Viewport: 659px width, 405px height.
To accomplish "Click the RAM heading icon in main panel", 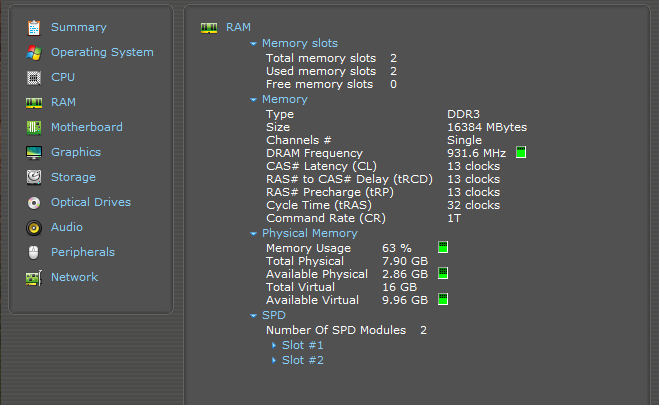I will (x=209, y=27).
